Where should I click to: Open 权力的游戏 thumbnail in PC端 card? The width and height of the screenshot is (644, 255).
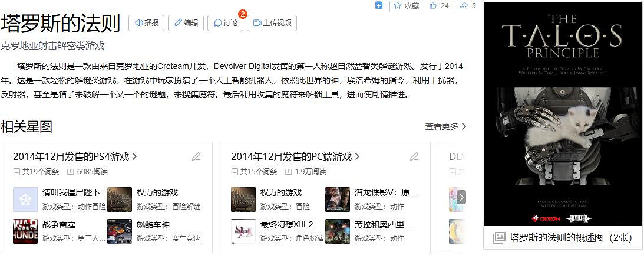coord(243,200)
